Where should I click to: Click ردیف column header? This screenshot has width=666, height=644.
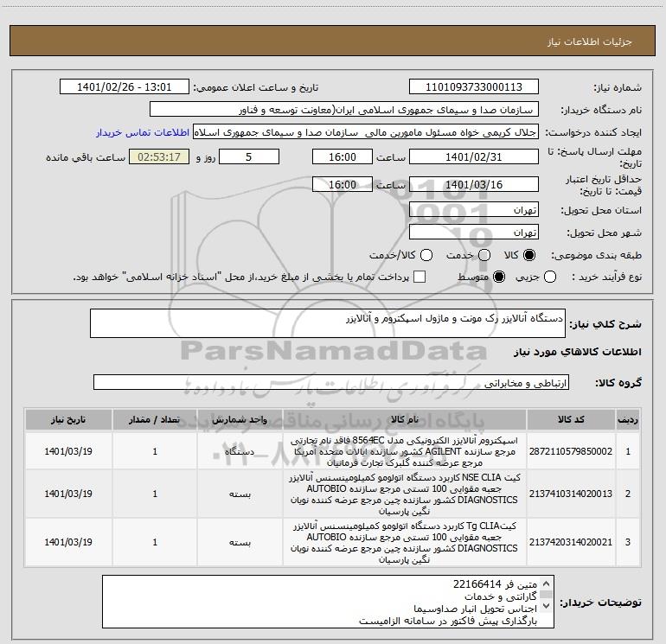click(628, 419)
